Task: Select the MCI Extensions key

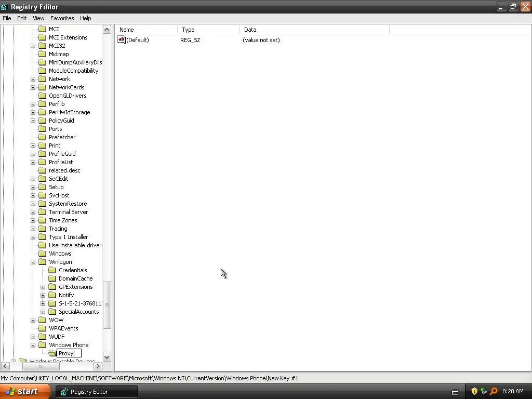Action: [x=68, y=37]
